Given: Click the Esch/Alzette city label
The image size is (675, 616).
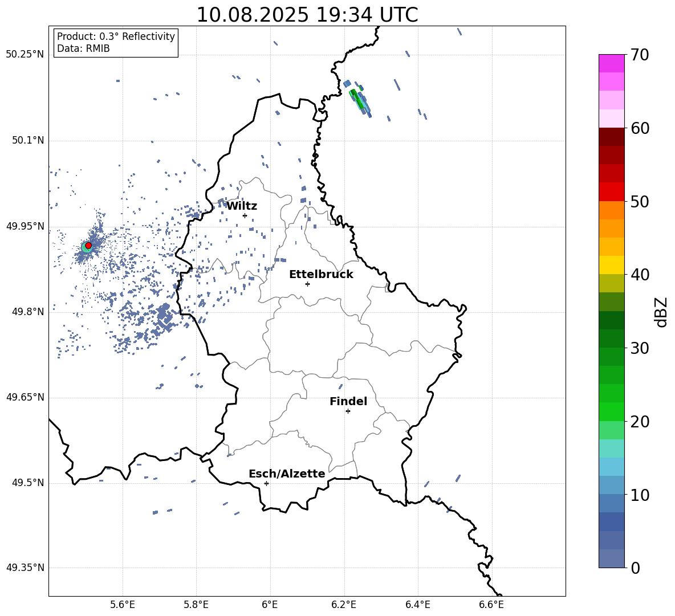Looking at the screenshot, I should 287,474.
